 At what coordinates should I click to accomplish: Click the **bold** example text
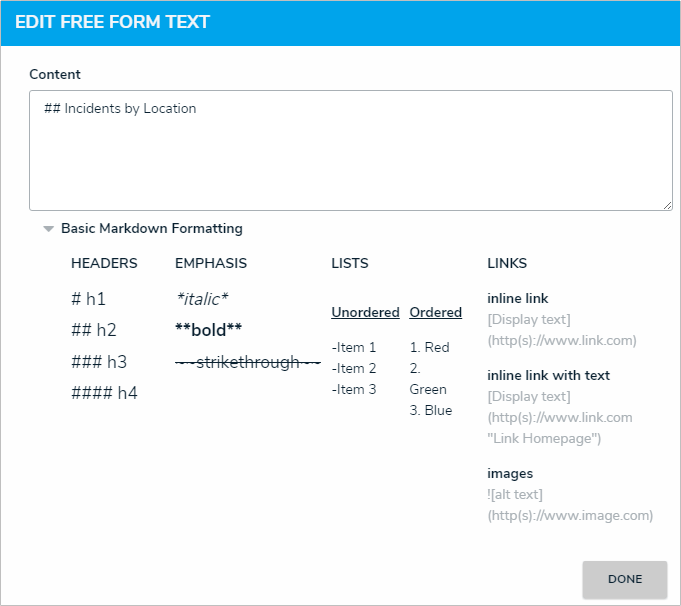tap(208, 330)
